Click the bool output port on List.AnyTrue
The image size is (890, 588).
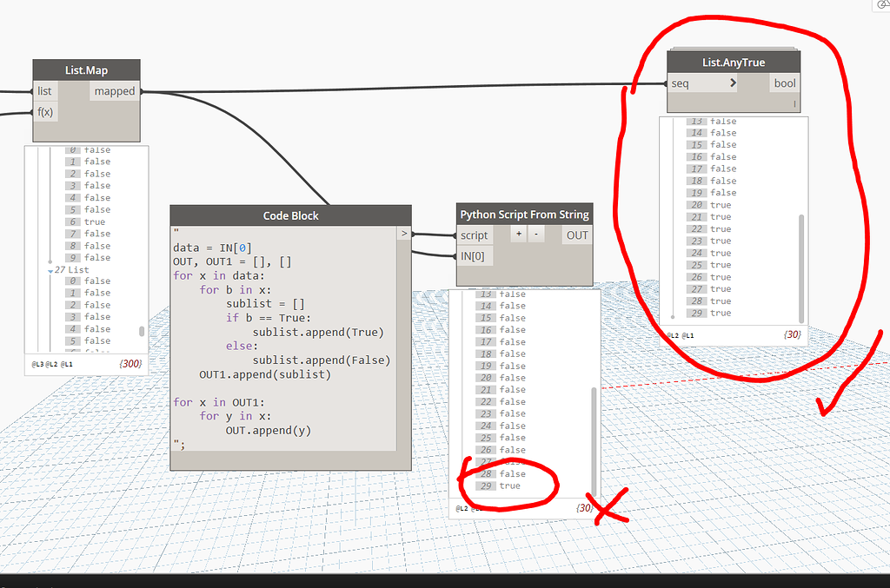(784, 83)
